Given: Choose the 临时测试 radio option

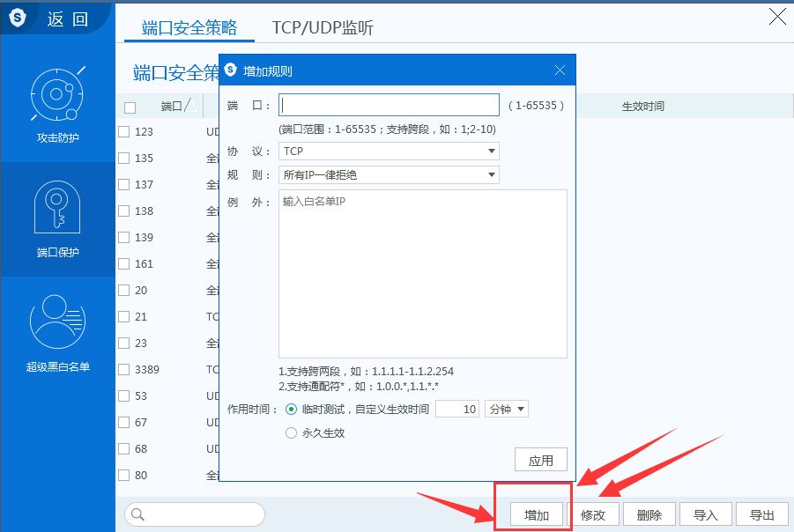Looking at the screenshot, I should tap(292, 409).
